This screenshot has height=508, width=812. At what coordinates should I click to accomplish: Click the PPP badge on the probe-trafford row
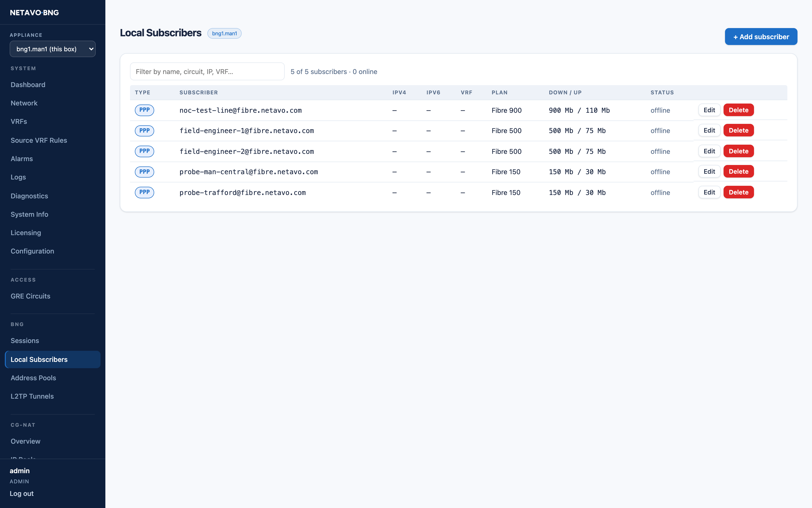click(145, 192)
